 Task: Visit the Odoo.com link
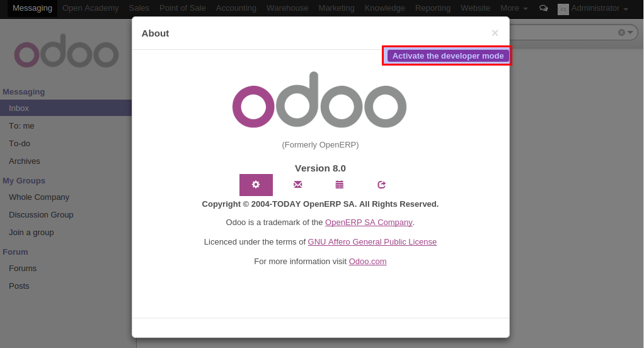(x=367, y=261)
